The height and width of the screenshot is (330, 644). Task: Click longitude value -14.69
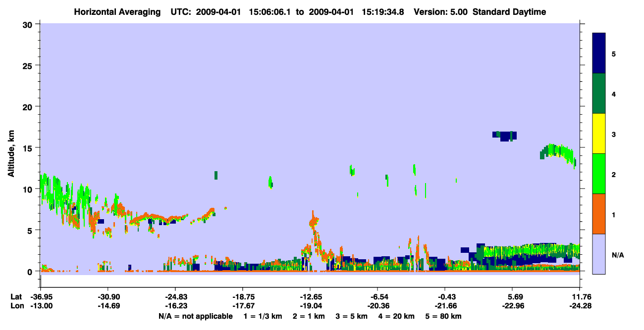coord(108,306)
